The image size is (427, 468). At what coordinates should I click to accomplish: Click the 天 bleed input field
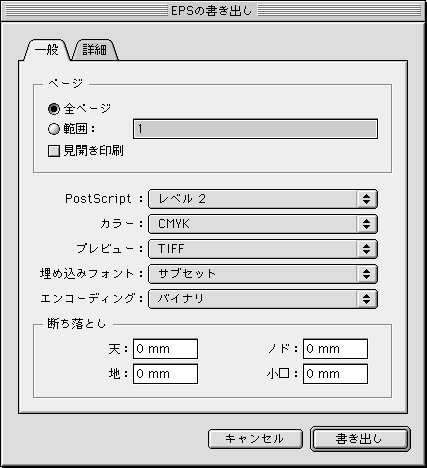click(x=165, y=349)
